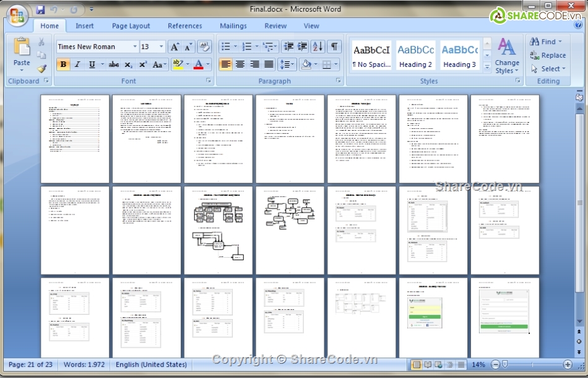This screenshot has height=378, width=588.
Task: Expand numbering style options
Action: (257, 46)
